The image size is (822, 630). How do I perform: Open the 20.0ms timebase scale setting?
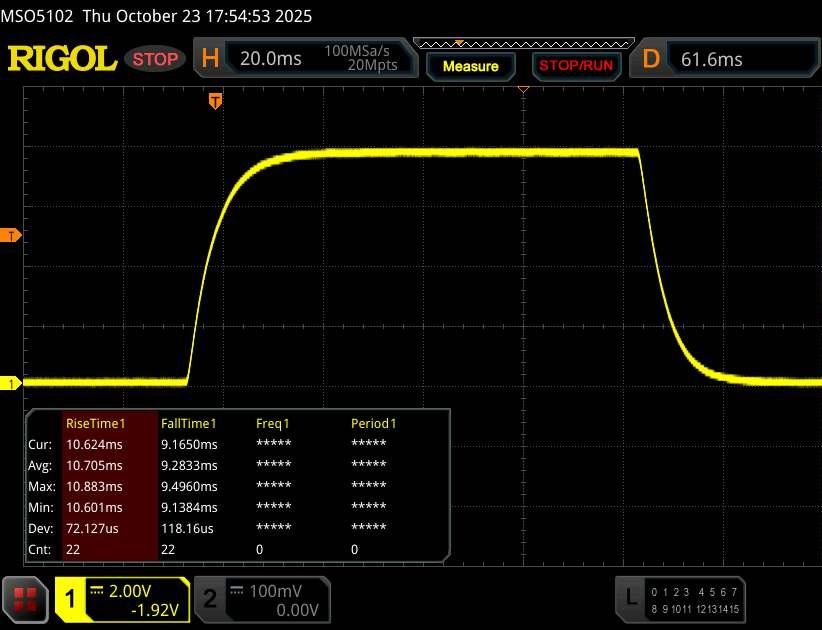point(271,59)
